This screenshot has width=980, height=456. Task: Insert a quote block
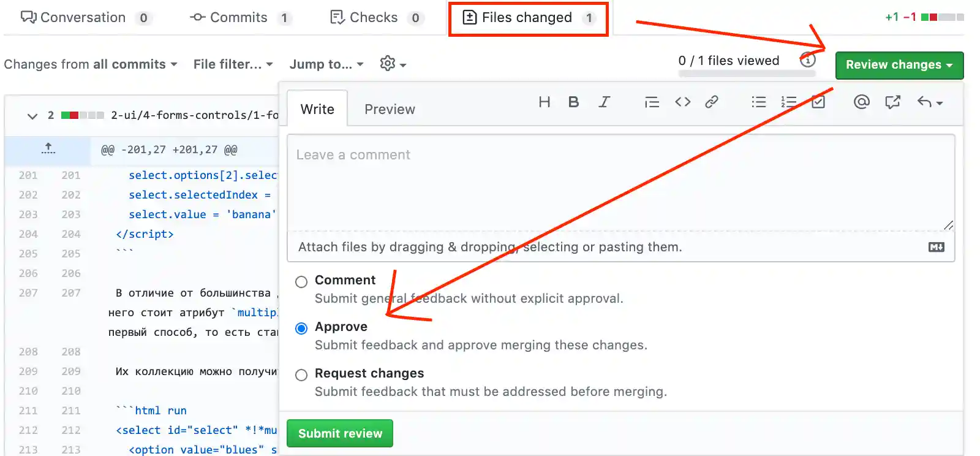coord(652,102)
